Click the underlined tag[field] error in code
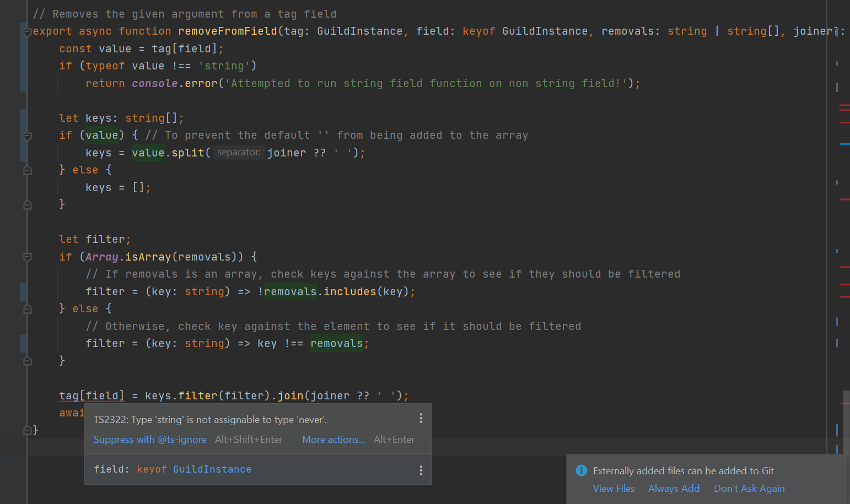The image size is (850, 504). pos(92,395)
